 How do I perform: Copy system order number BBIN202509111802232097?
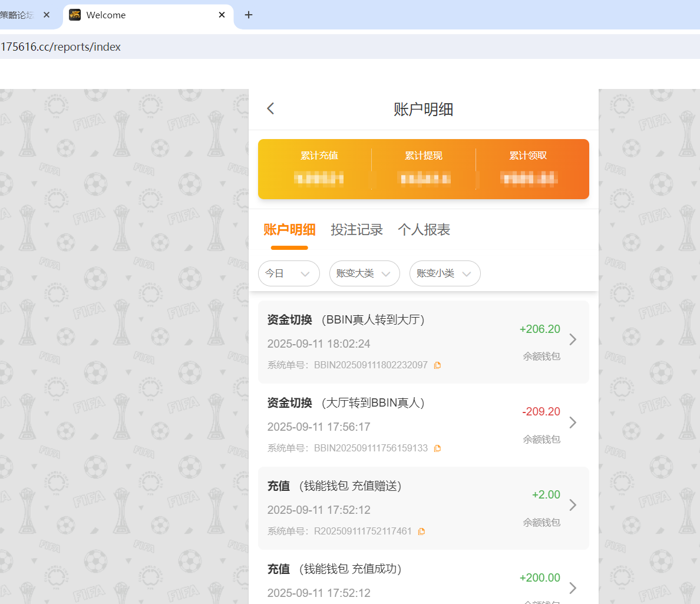[x=437, y=365]
